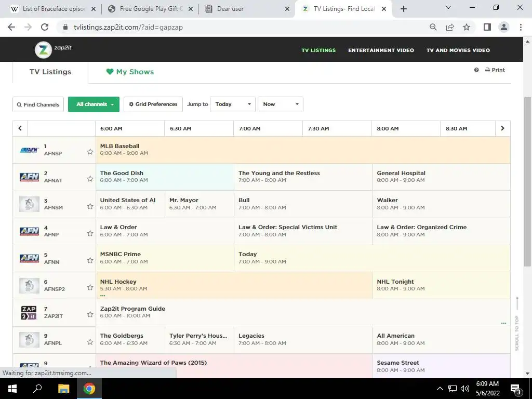The height and width of the screenshot is (399, 532).
Task: Open the ZAP2IT channel logo
Action: [x=29, y=313]
